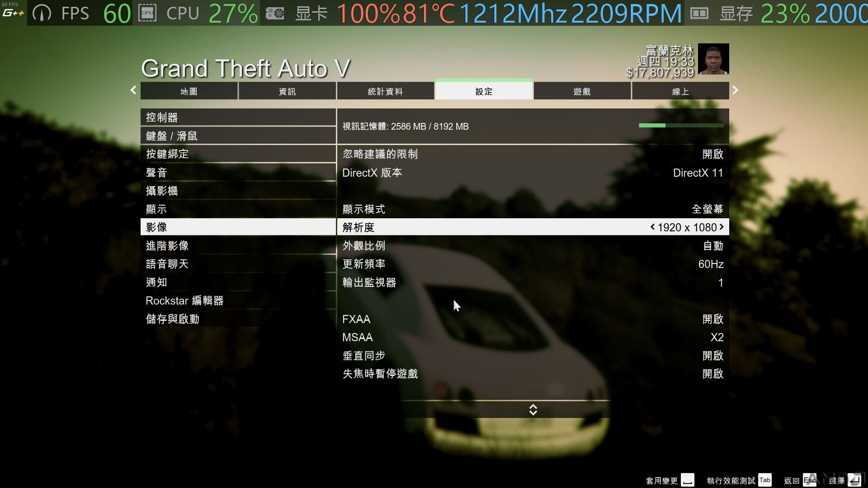Screen dimensions: 868x488
Task: Click the Grand Theft Auto V title
Action: pos(245,69)
